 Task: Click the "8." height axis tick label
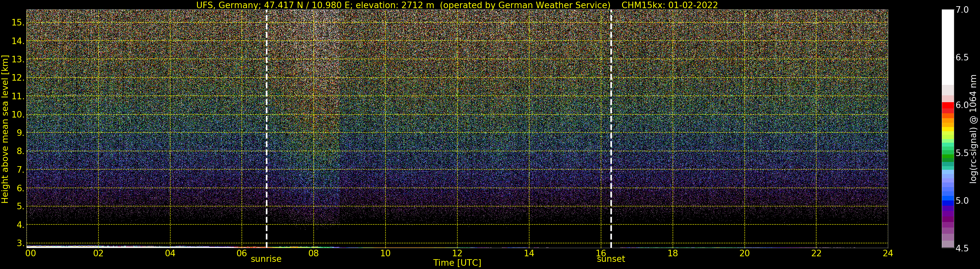pyautogui.click(x=21, y=151)
